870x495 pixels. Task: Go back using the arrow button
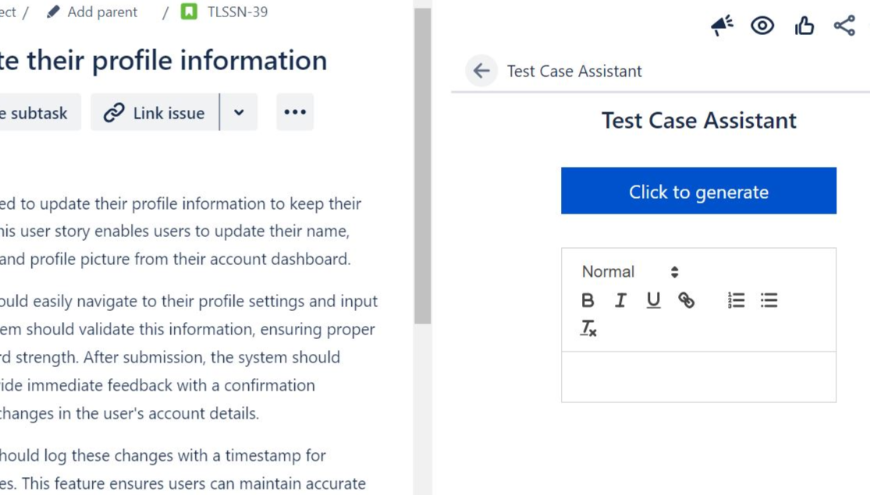(481, 71)
